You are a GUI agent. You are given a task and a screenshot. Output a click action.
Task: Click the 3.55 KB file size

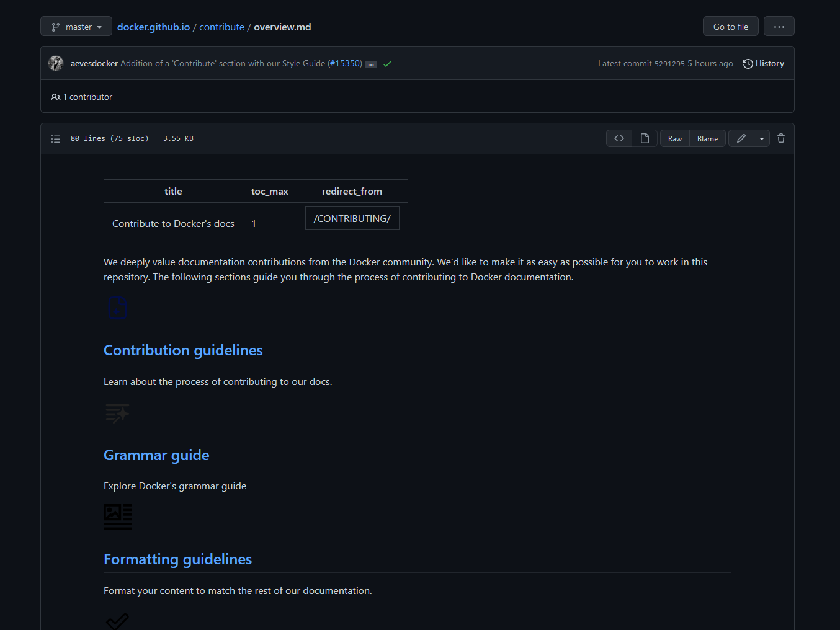coord(178,138)
